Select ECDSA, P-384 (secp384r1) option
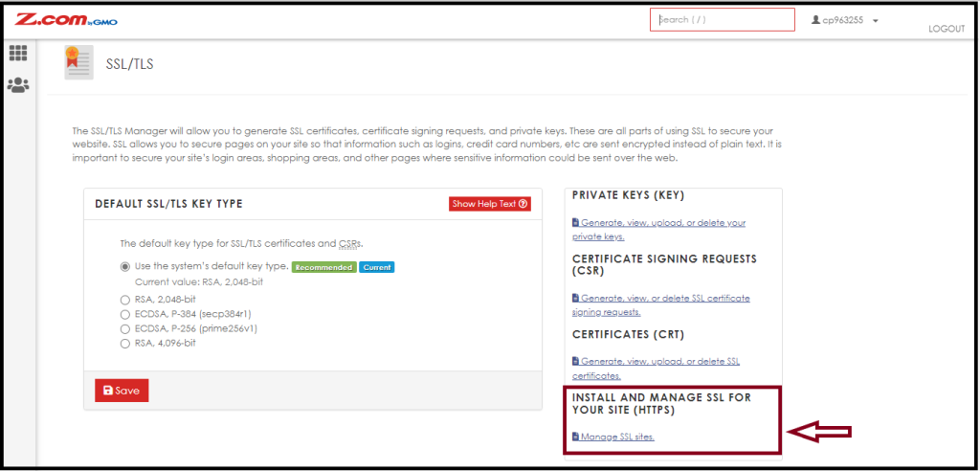Viewport: 980px width, 471px height. (125, 313)
